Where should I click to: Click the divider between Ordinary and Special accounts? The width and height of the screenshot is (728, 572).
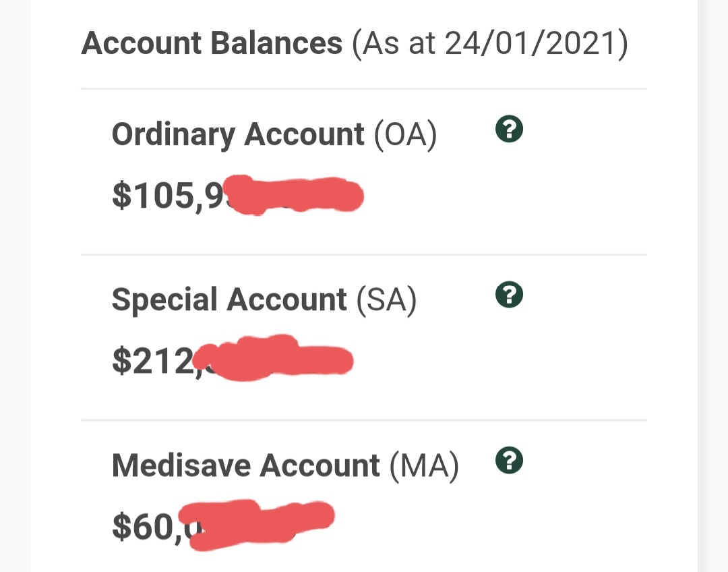(x=364, y=255)
